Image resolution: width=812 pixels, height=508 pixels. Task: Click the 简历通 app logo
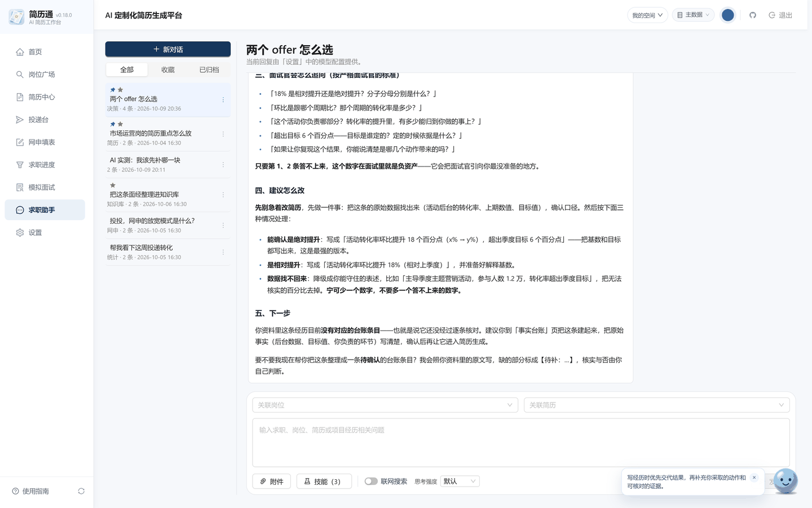coord(16,17)
